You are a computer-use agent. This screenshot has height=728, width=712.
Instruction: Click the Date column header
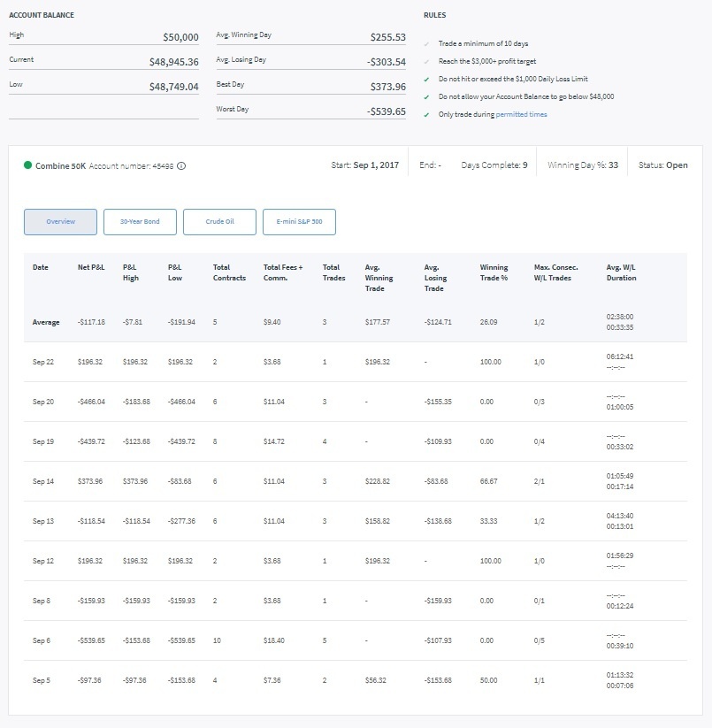(41, 267)
